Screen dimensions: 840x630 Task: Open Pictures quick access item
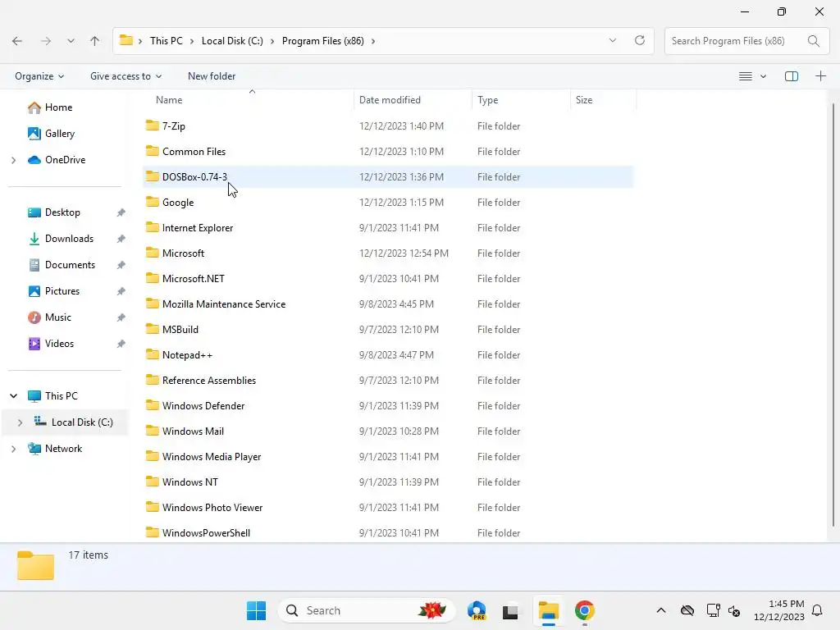click(54, 291)
